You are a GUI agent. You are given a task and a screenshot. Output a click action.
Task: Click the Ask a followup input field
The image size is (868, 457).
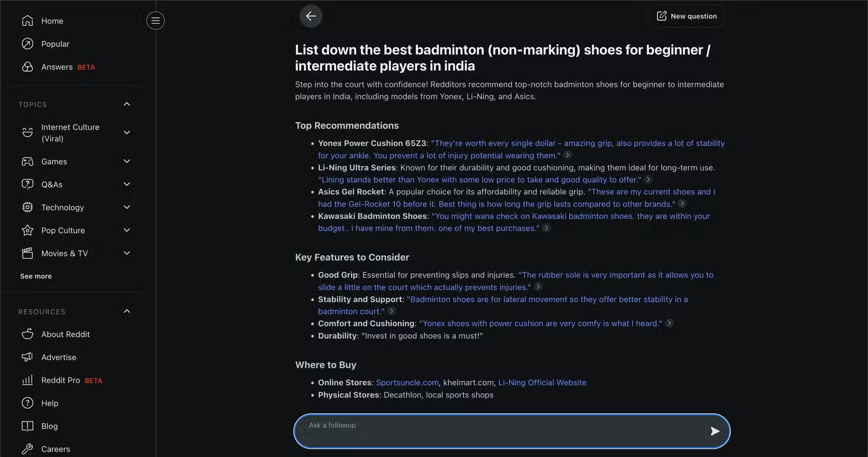point(473,431)
